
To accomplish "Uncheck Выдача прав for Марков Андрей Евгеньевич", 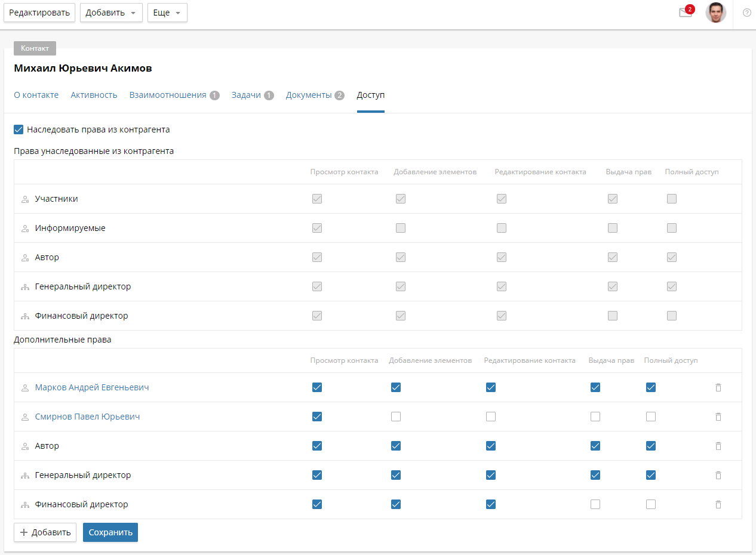I will (595, 387).
